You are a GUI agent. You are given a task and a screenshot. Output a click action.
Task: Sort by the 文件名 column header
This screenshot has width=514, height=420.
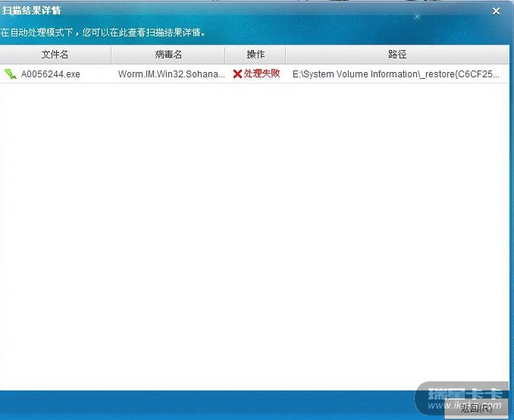point(55,55)
